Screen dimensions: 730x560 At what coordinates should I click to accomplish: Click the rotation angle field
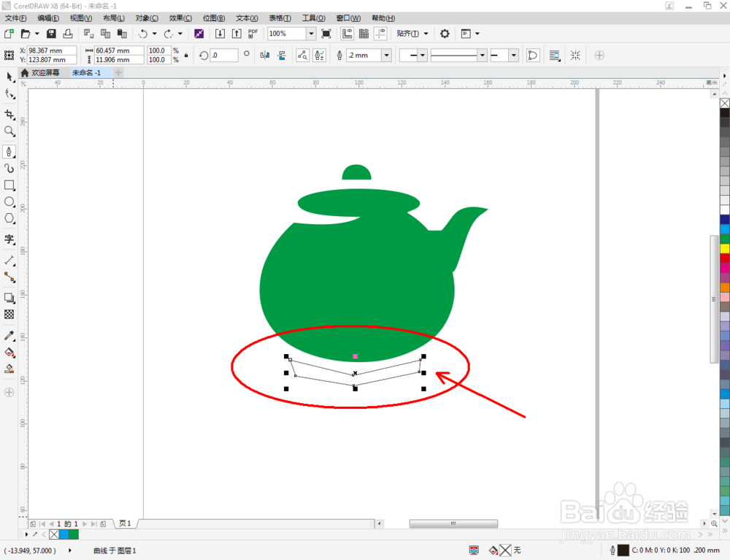tap(223, 55)
